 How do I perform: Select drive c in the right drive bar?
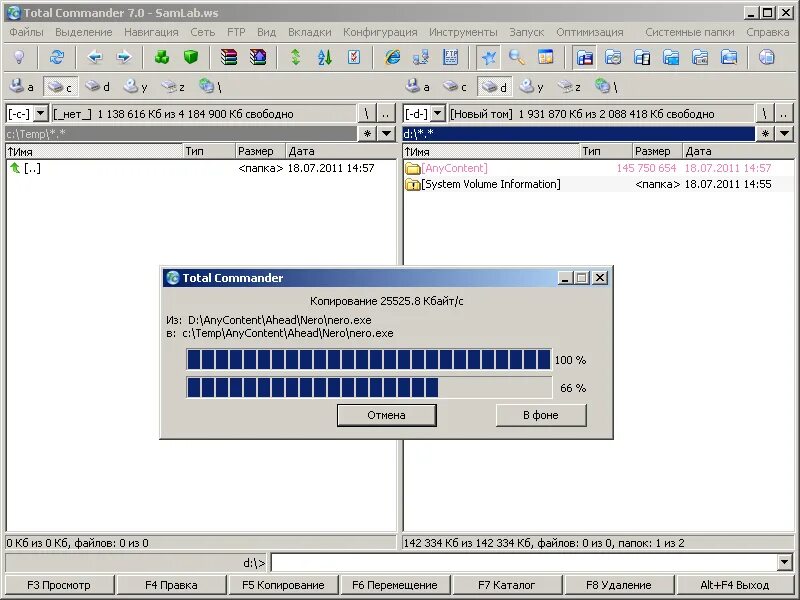(455, 87)
